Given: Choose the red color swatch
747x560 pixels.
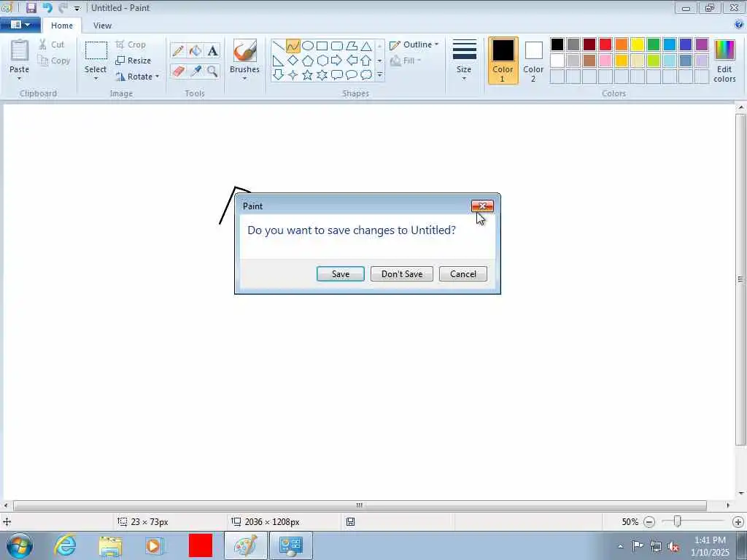Looking at the screenshot, I should pyautogui.click(x=605, y=44).
